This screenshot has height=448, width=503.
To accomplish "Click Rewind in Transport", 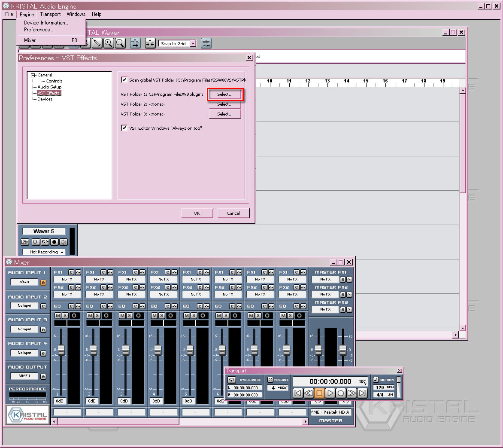I will (x=309, y=393).
